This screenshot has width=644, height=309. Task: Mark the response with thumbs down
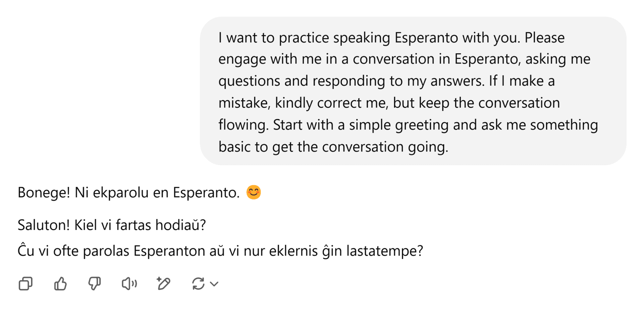(95, 284)
